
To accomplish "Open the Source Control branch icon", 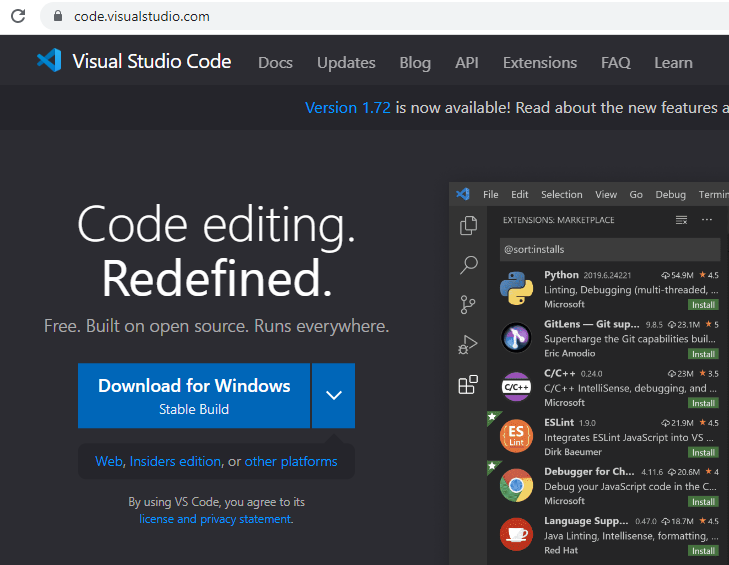I will pyautogui.click(x=468, y=305).
